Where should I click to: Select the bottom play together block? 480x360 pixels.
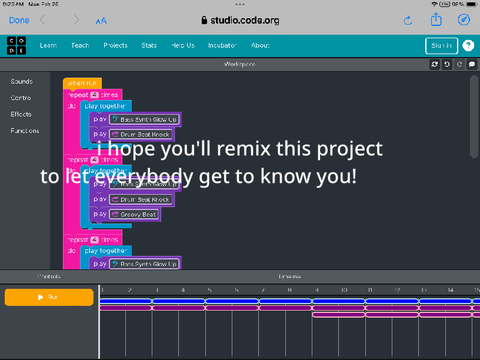106,251
